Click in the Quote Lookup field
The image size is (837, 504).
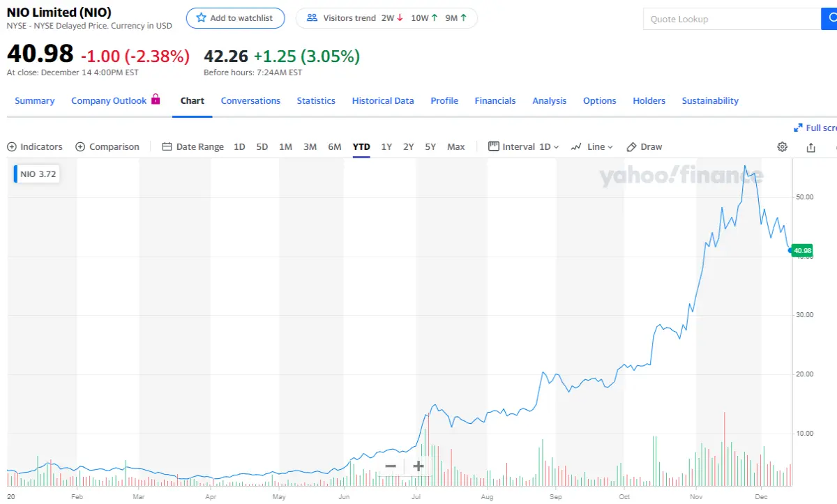tap(732, 19)
